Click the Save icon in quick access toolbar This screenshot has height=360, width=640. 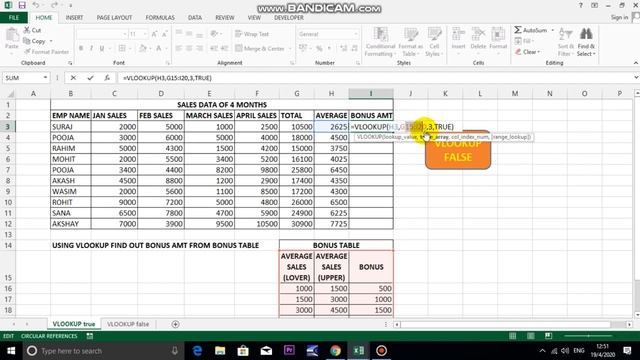(x=22, y=5)
